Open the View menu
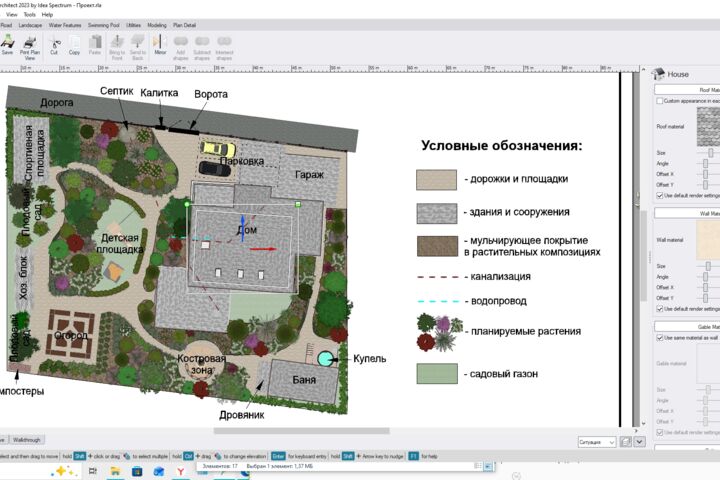The height and width of the screenshot is (480, 720). pos(11,15)
